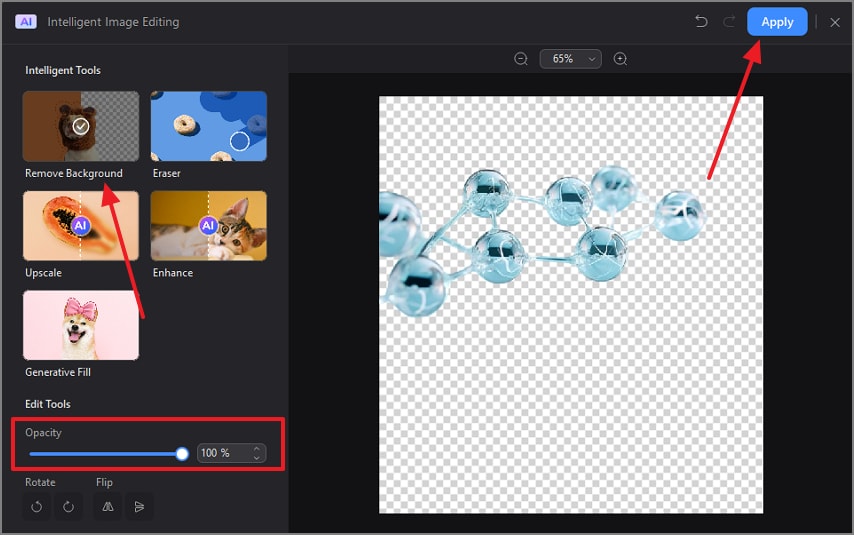
Task: Flip image horizontally
Action: (108, 507)
